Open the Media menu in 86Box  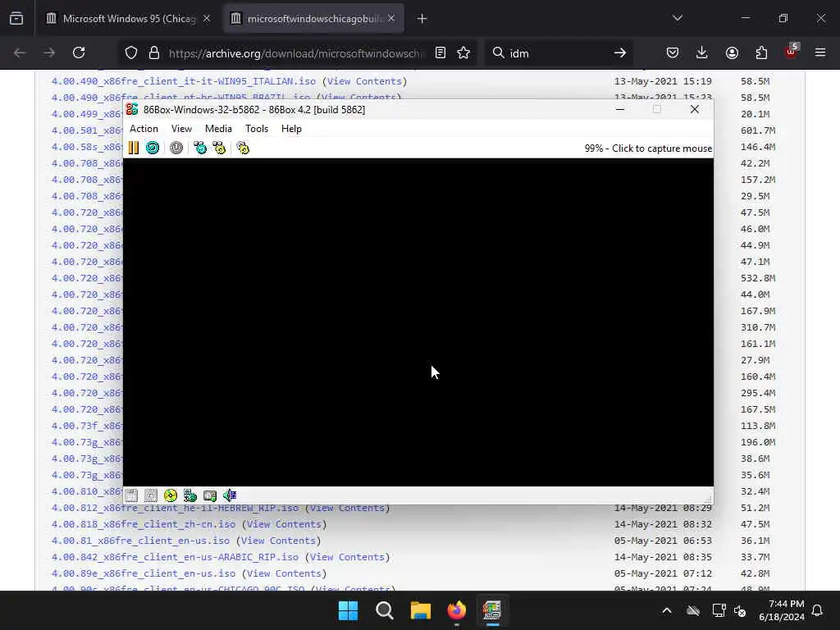[x=218, y=129]
